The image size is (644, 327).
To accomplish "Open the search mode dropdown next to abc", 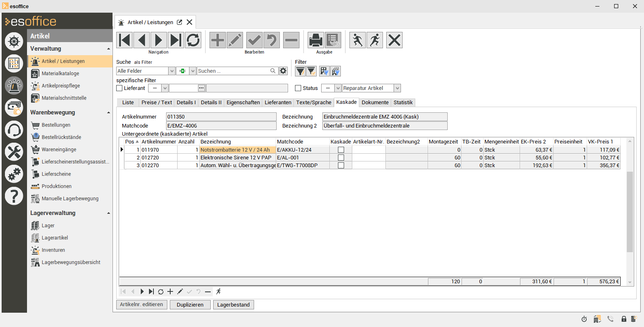I will [193, 71].
